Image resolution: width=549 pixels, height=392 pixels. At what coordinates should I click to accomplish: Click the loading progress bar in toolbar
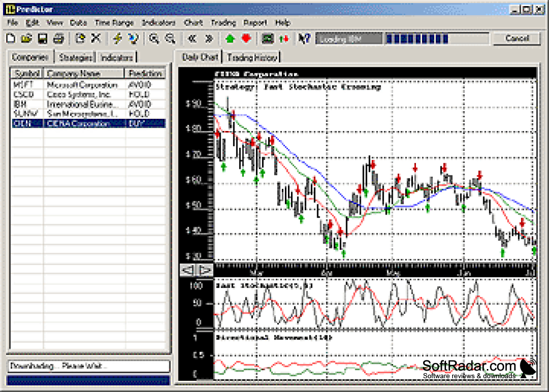point(437,39)
